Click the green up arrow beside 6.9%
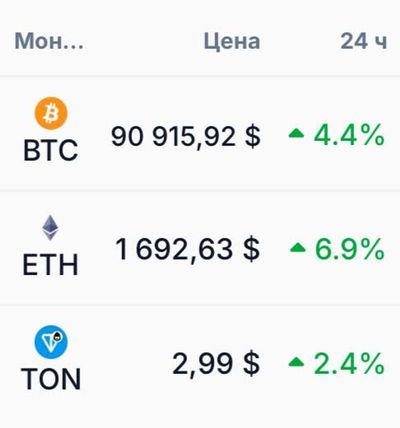The width and height of the screenshot is (400, 428). pyautogui.click(x=298, y=248)
